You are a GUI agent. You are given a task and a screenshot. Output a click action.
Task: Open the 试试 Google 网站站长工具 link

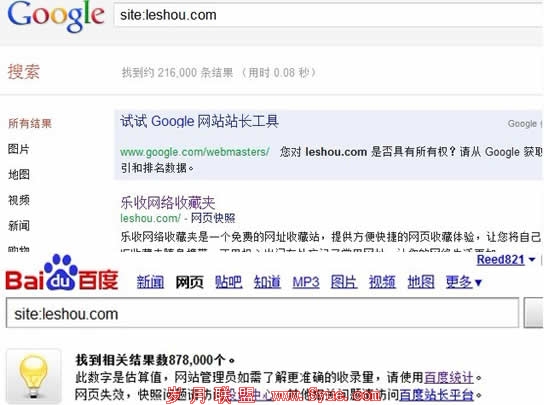point(199,121)
